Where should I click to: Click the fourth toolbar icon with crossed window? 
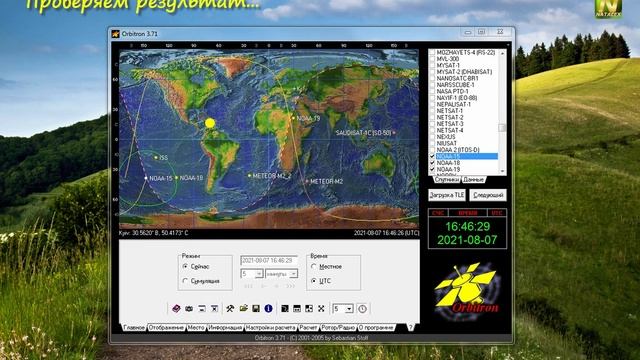[x=214, y=309]
